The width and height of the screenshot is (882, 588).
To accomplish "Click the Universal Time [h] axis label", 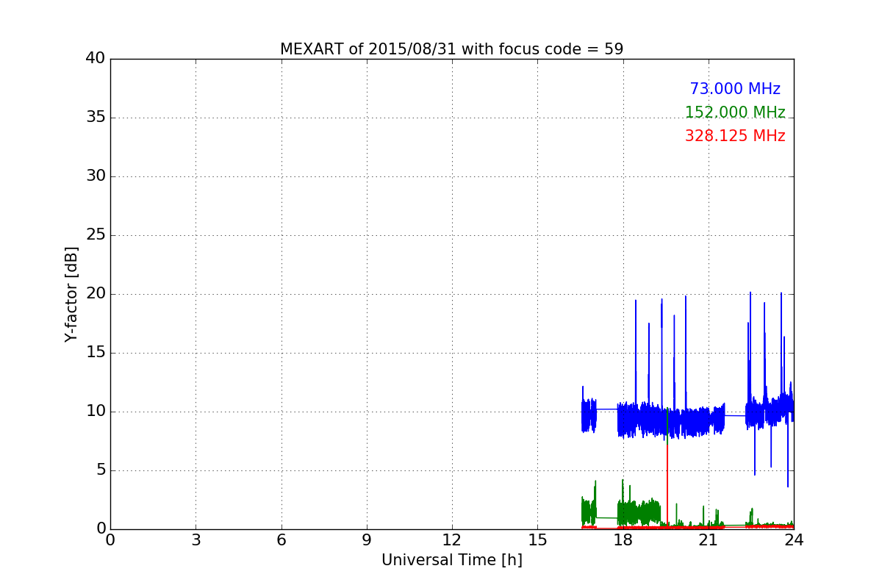I will [451, 560].
